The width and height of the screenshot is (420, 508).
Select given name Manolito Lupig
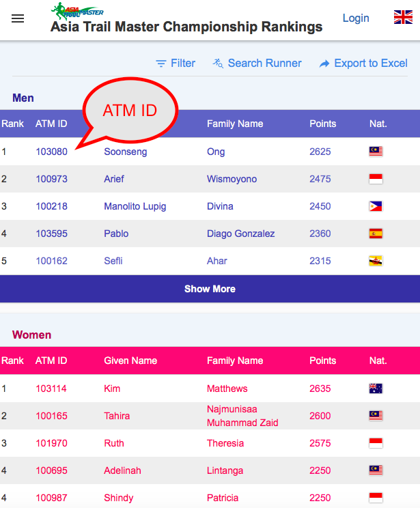[135, 206]
